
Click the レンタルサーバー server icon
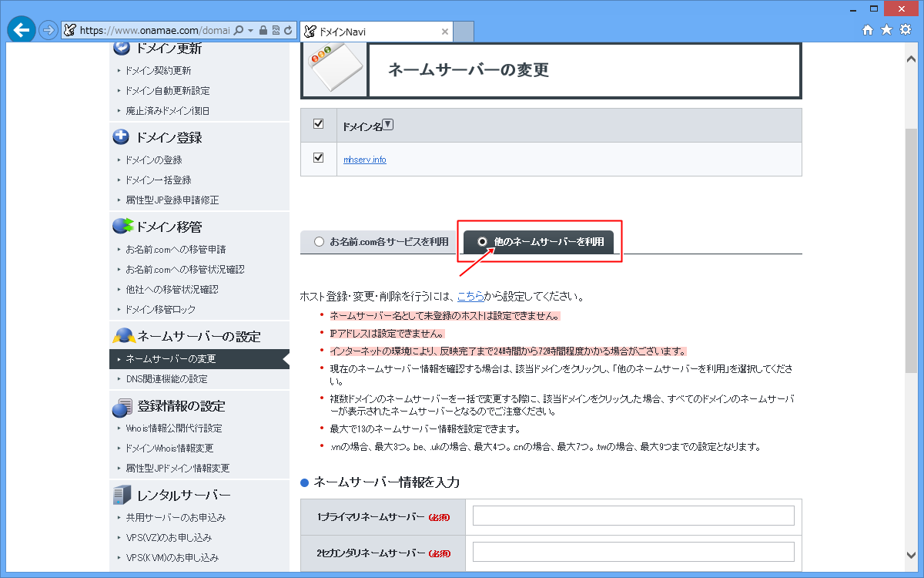tap(122, 494)
